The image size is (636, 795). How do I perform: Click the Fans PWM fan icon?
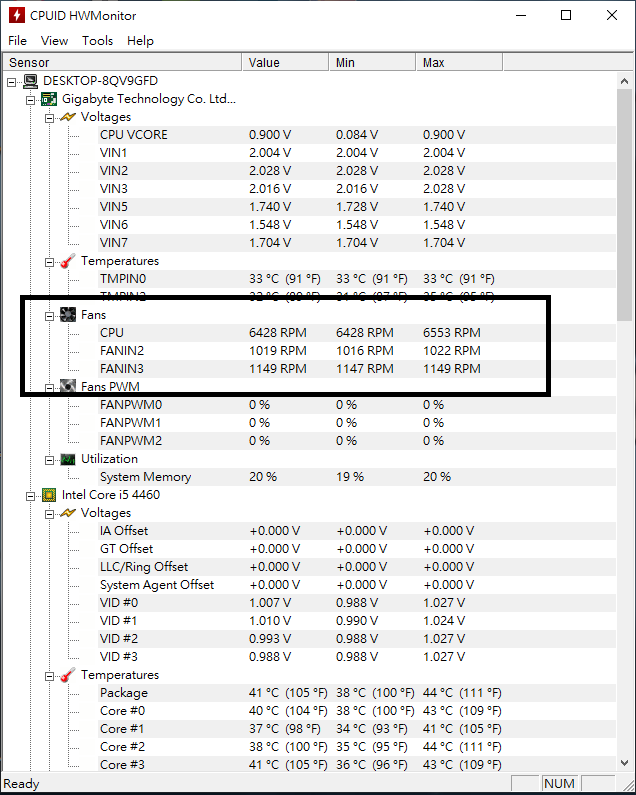coord(68,387)
